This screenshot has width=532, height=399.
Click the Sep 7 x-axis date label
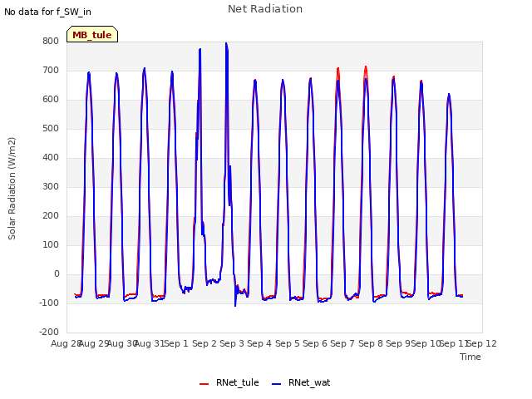point(342,343)
